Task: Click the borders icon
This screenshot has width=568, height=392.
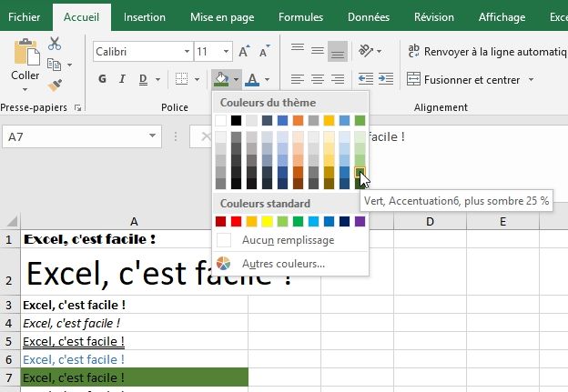Action: pyautogui.click(x=181, y=79)
